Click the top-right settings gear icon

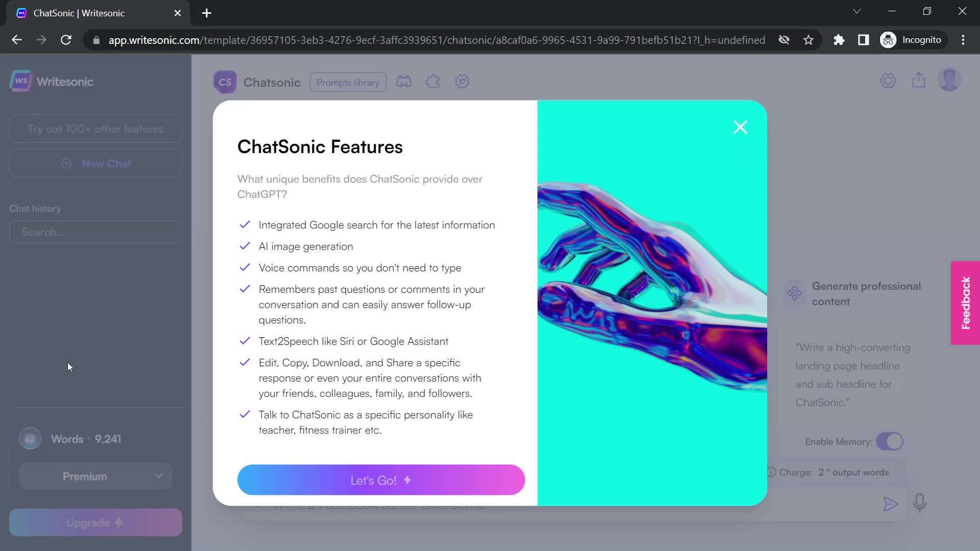pyautogui.click(x=889, y=81)
